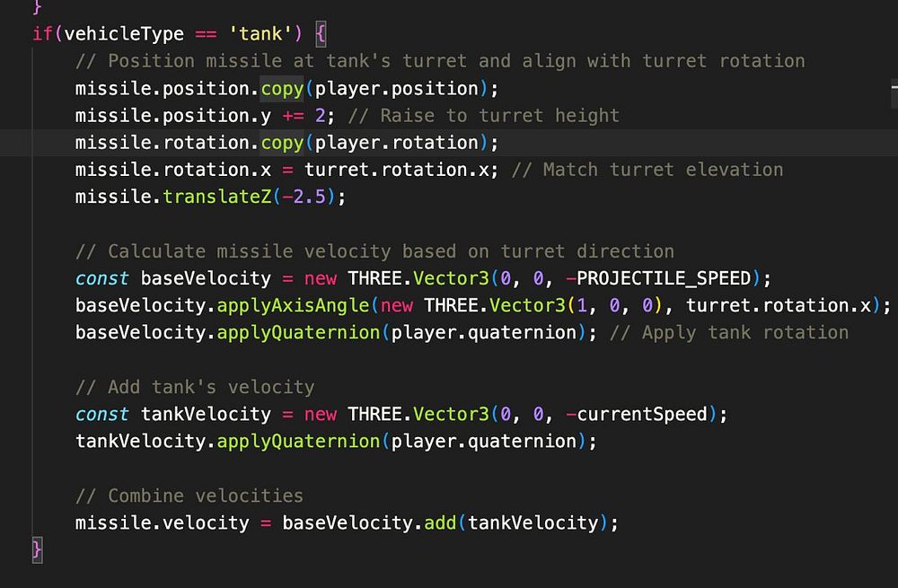Image resolution: width=898 pixels, height=588 pixels.
Task: Click applyQuaternion on the tankVelocity line
Action: (298, 442)
